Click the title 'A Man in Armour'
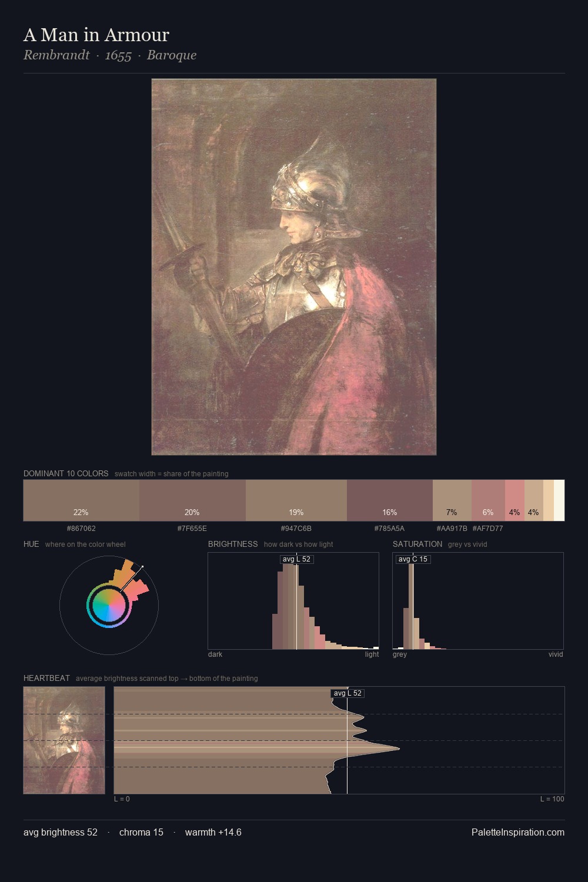Screen dimensions: 588x882 pos(96,35)
